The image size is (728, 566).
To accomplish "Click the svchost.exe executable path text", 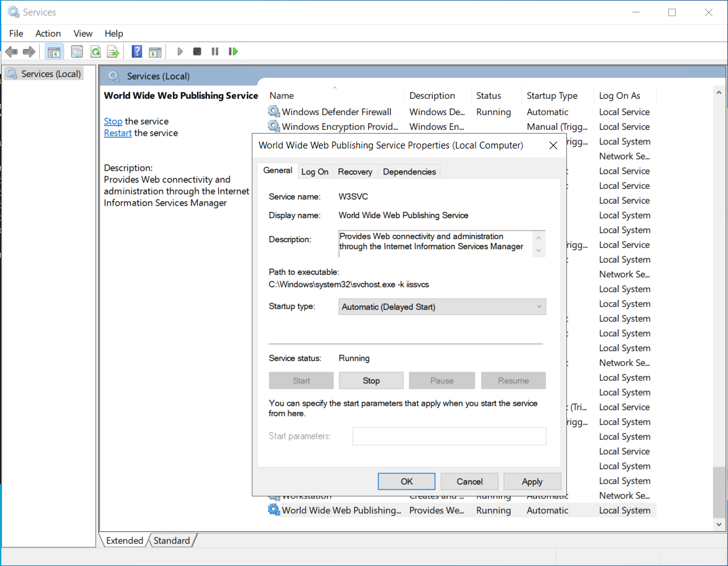I will coord(349,285).
